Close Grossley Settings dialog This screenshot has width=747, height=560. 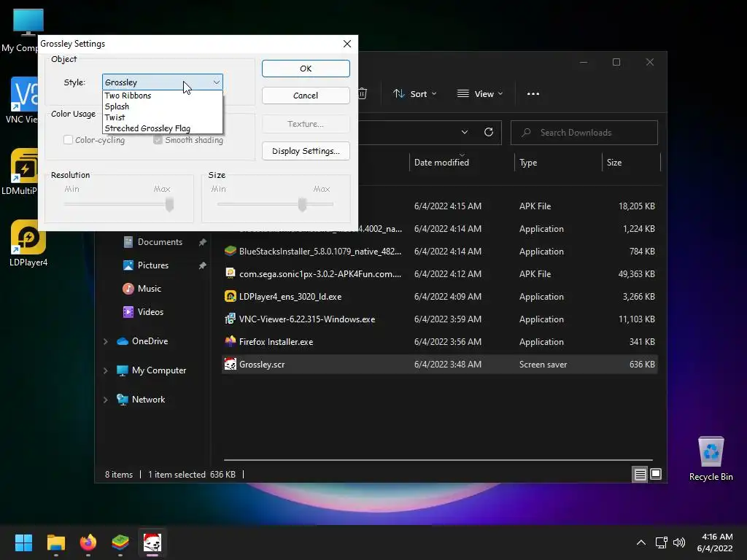(347, 44)
